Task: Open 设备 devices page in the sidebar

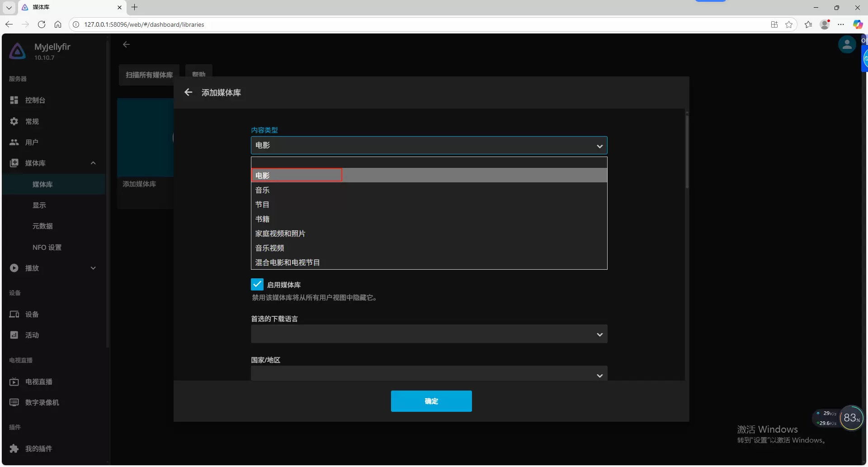Action: [32, 314]
